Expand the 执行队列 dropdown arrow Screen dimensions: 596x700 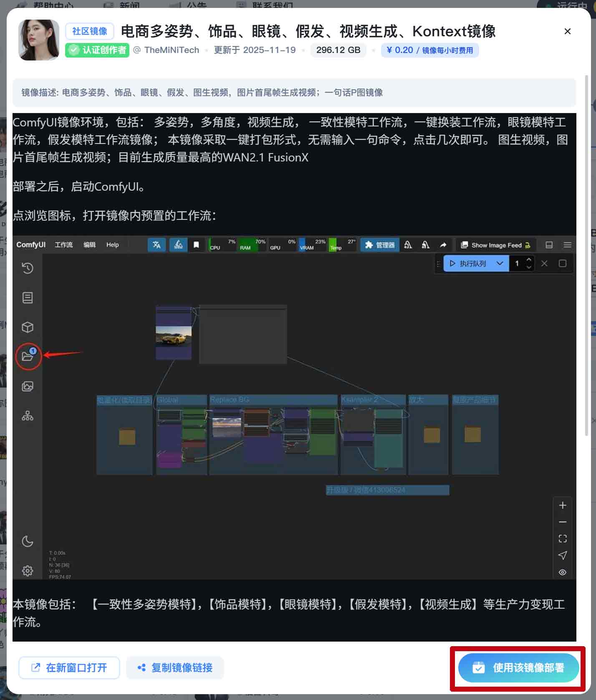[x=500, y=264]
